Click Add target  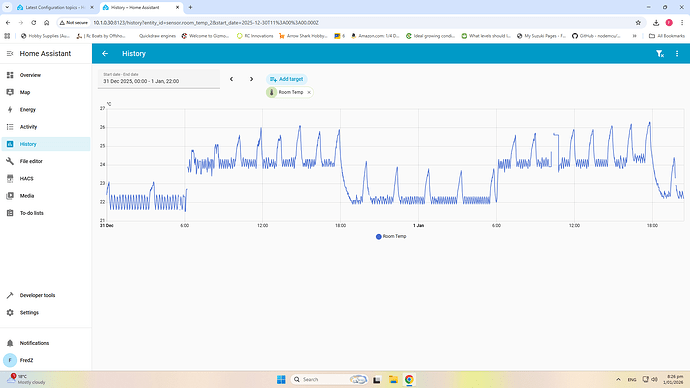(x=286, y=79)
